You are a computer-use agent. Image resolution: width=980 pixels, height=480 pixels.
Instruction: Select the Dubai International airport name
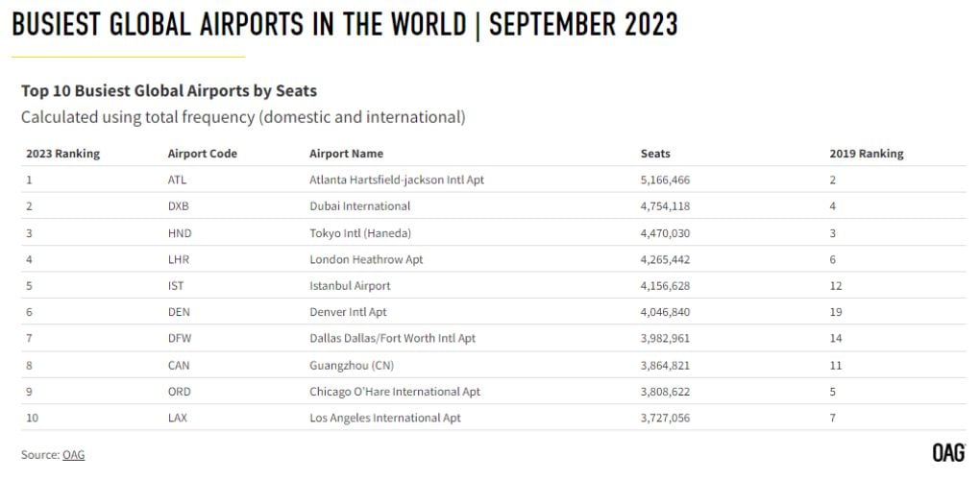(x=359, y=205)
